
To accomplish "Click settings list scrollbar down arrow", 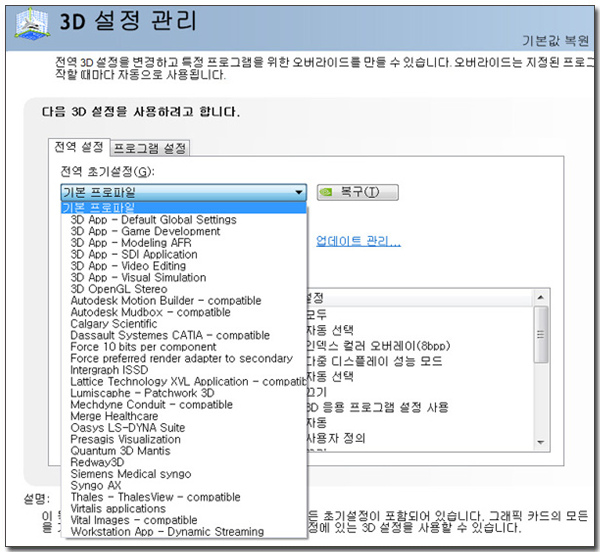I will [x=541, y=441].
